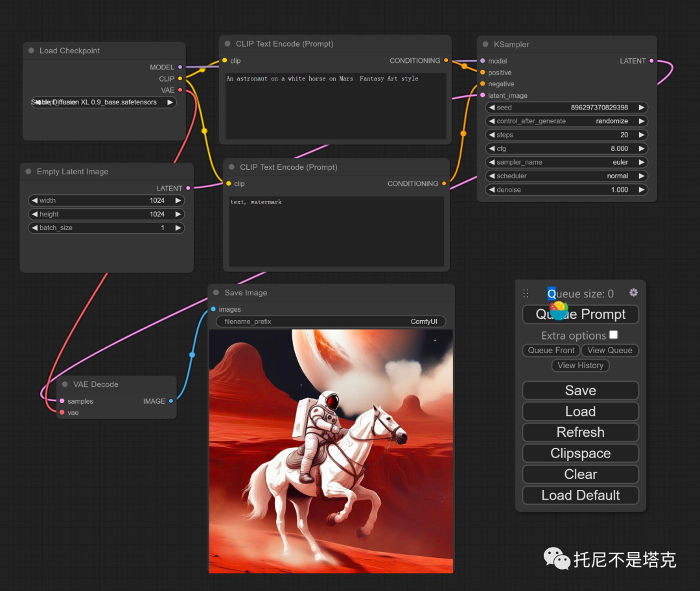Image resolution: width=700 pixels, height=591 pixels.
Task: Adjust the cfg 8.000 value slider
Action: click(566, 148)
